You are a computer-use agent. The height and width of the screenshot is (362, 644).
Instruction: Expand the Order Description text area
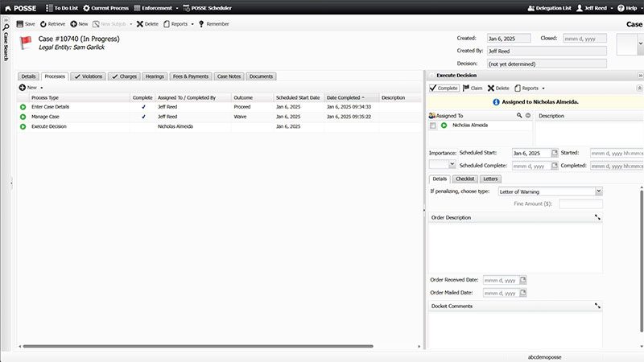point(597,217)
